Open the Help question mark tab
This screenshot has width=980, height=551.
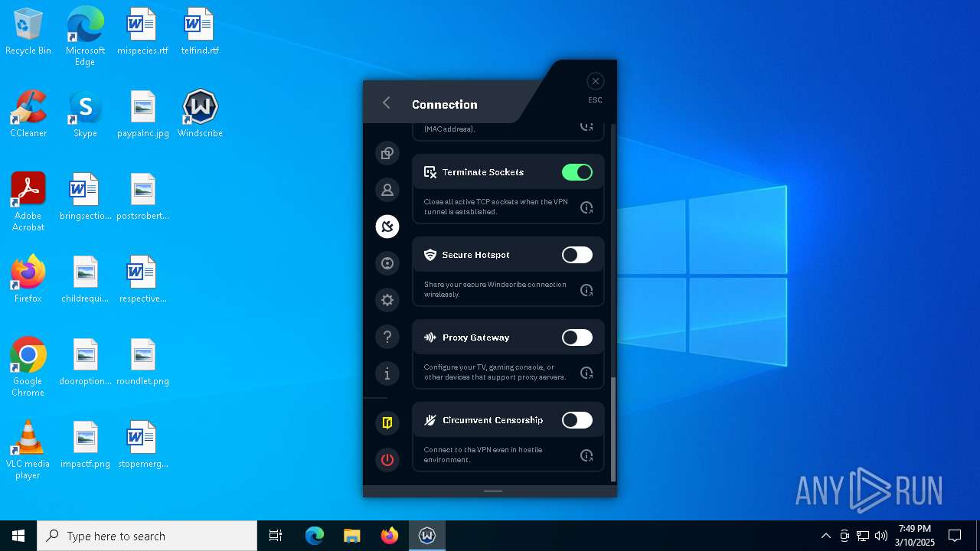[x=387, y=337]
